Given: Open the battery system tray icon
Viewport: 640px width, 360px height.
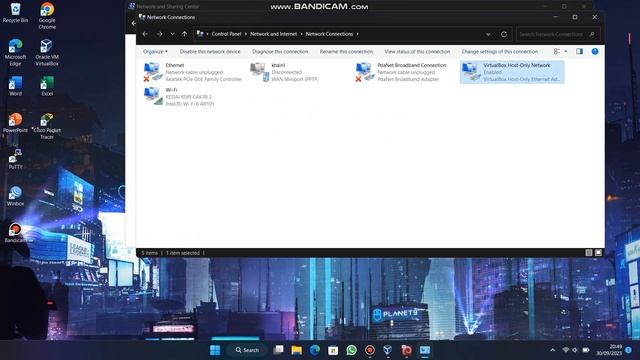Looking at the screenshot, I should click(x=586, y=350).
